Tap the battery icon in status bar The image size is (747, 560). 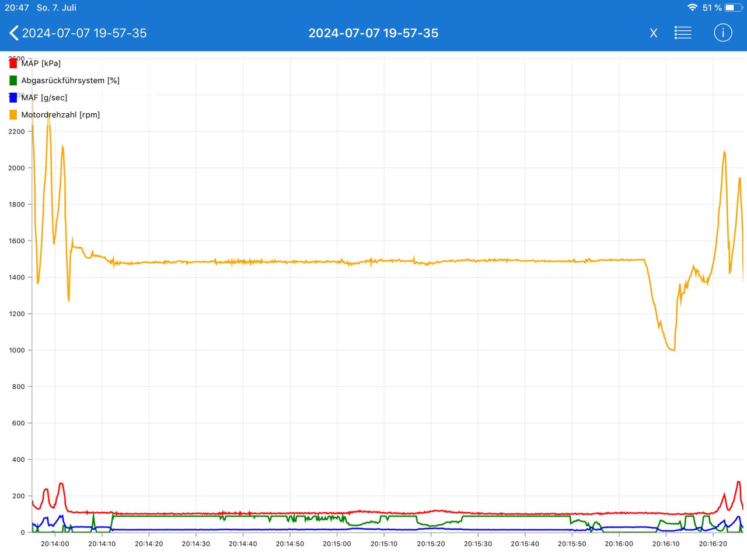(734, 8)
